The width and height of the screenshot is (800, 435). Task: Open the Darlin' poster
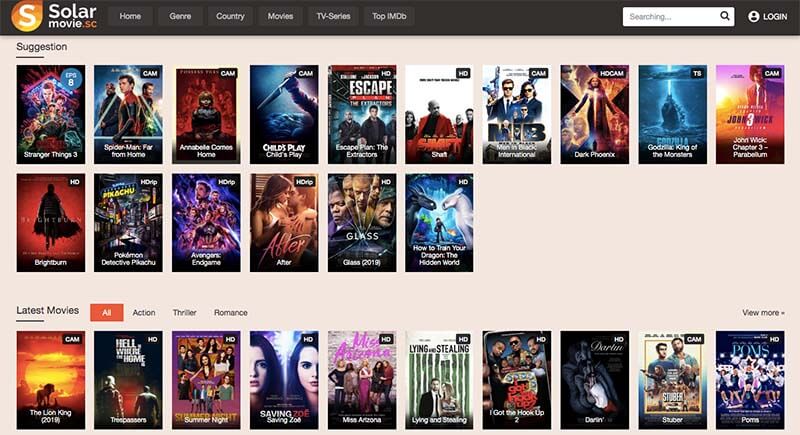pyautogui.click(x=594, y=380)
